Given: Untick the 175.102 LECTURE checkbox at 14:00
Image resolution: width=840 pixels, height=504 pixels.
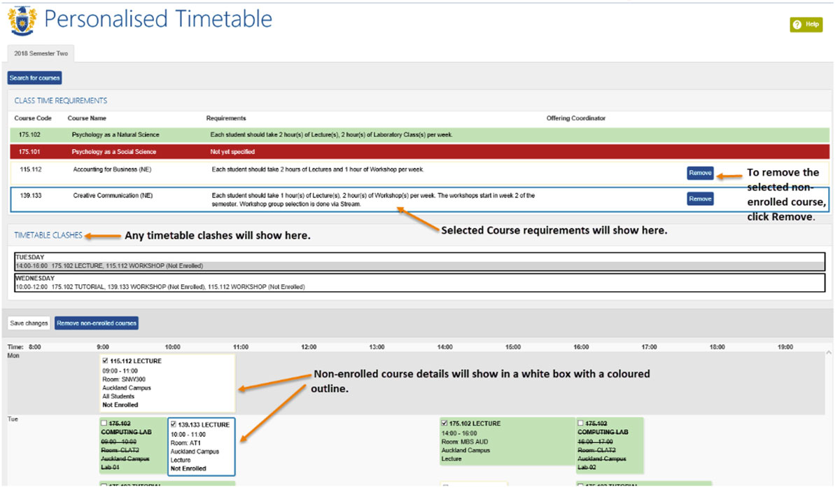Looking at the screenshot, I should coord(445,423).
